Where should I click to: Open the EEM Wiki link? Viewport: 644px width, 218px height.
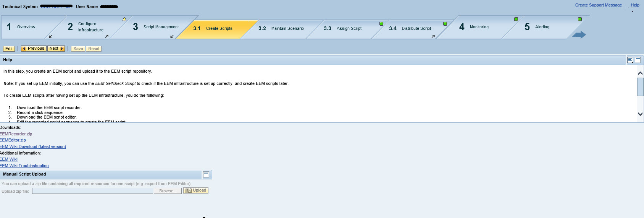9,159
